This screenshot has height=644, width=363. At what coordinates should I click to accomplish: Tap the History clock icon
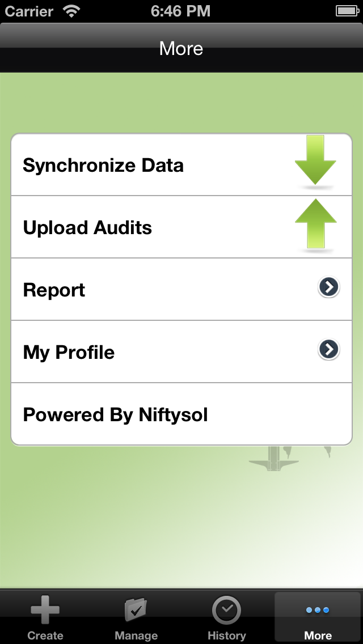(227, 611)
